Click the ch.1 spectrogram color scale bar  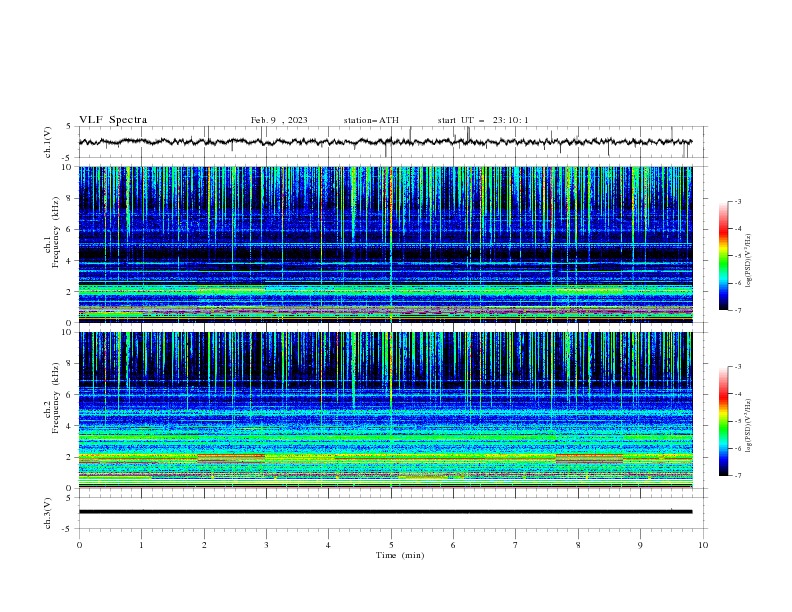pos(723,256)
